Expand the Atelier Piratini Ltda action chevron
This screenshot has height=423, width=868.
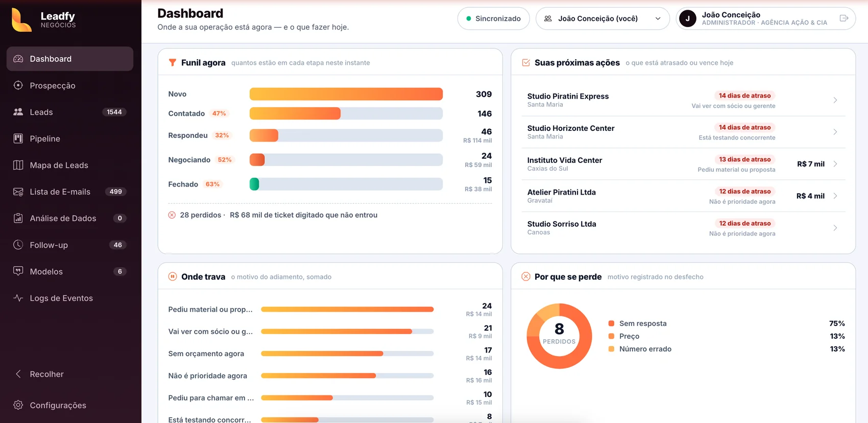[x=835, y=196]
